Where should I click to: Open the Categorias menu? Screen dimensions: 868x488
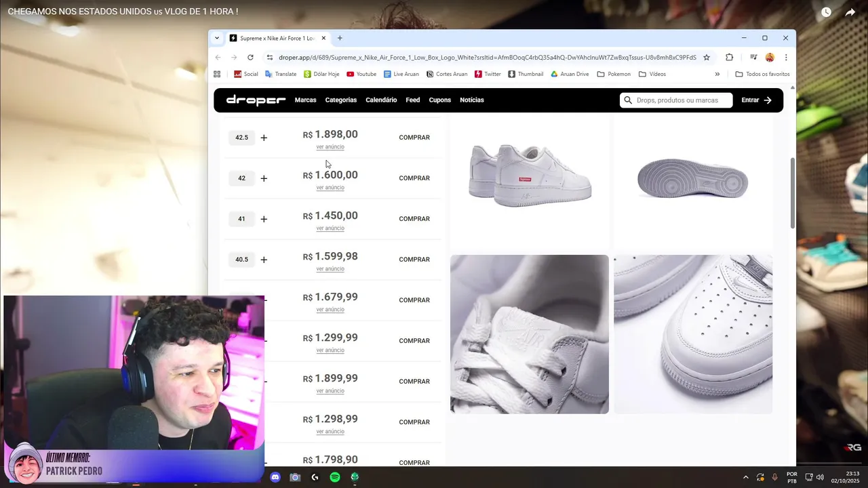coord(340,100)
